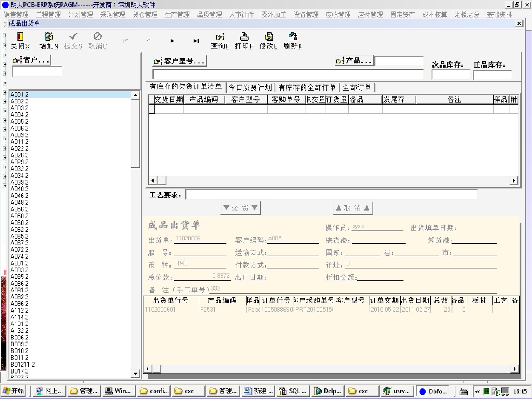Click the 运输方式 field
532x399 pixels.
293,252
